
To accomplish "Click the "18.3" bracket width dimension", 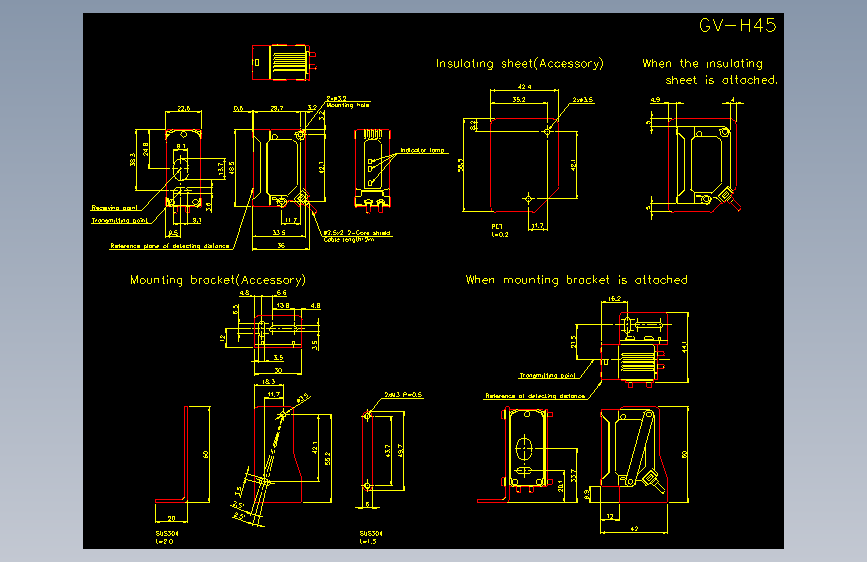I will [268, 382].
